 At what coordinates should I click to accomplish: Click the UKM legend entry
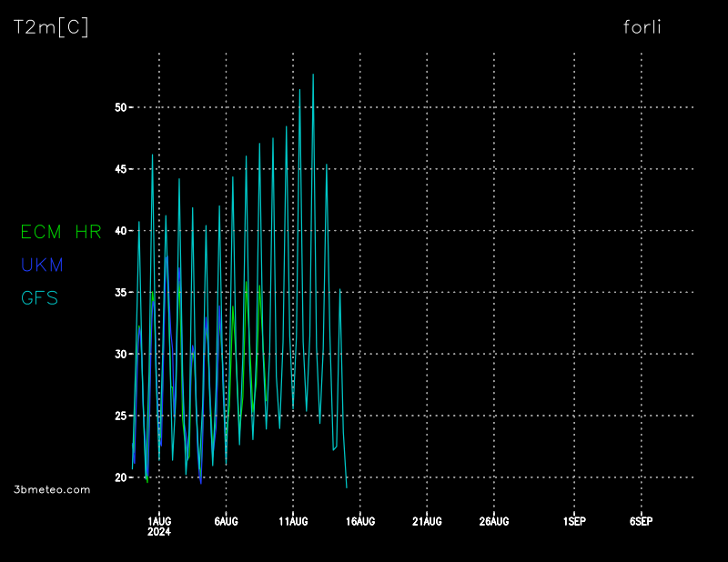[x=42, y=265]
